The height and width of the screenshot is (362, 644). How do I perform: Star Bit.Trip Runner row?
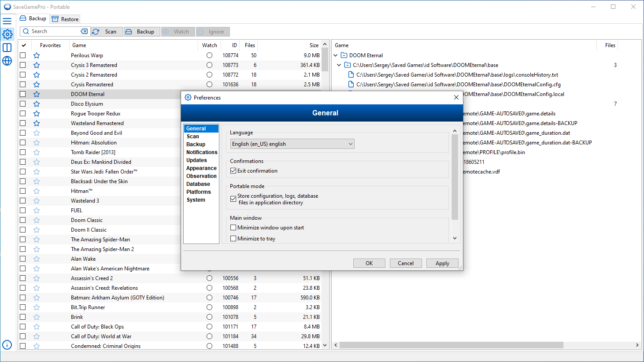(x=37, y=307)
